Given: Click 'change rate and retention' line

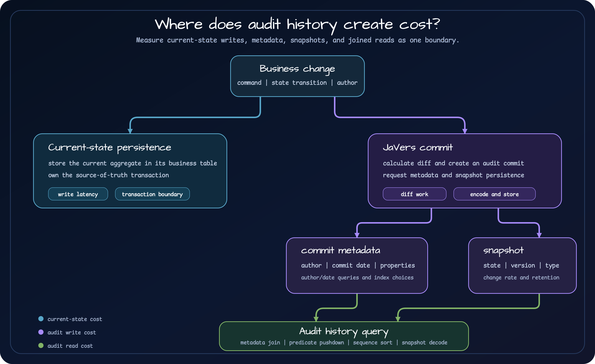Looking at the screenshot, I should [x=521, y=278].
